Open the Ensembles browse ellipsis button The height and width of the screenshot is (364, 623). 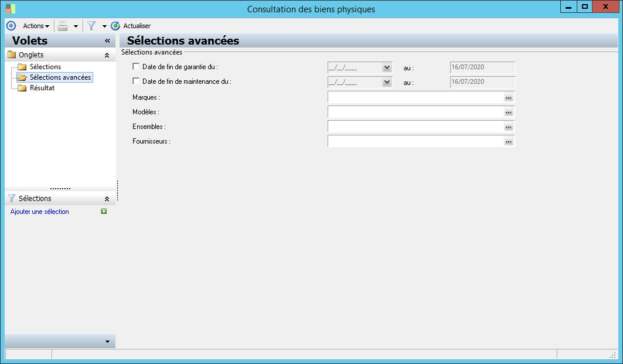[509, 127]
